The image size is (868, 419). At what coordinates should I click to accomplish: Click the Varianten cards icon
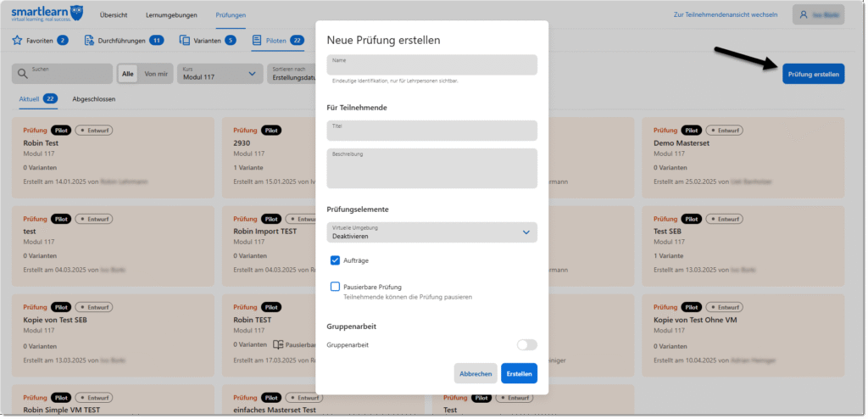pyautogui.click(x=186, y=40)
